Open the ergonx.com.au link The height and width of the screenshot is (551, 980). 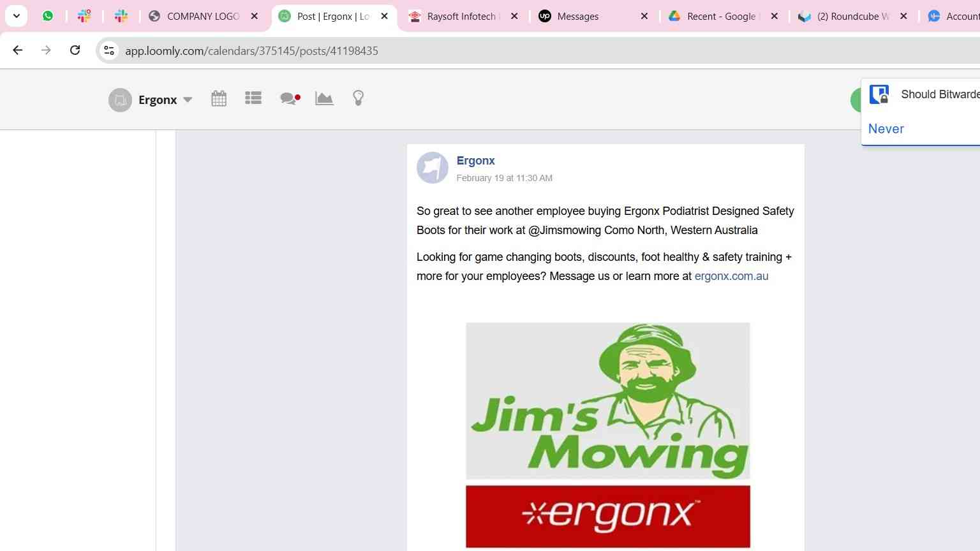[731, 276]
